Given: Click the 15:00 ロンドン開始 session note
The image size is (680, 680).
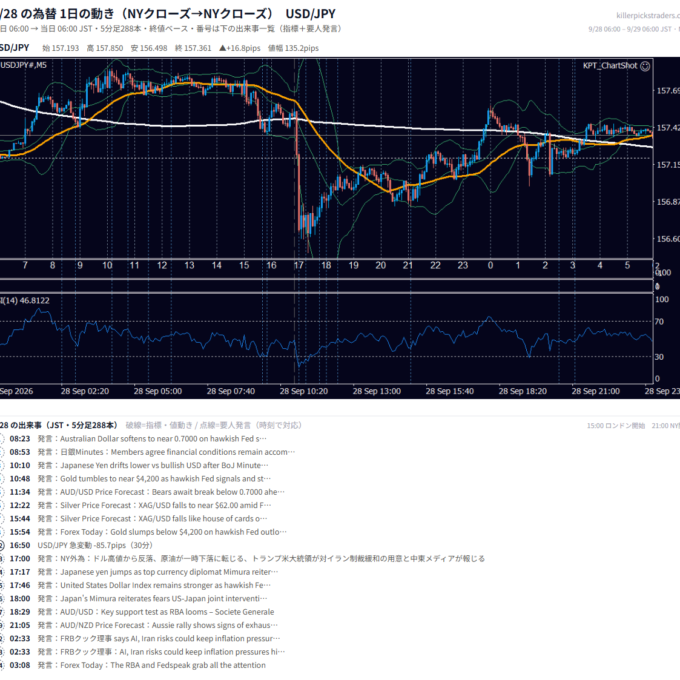Looking at the screenshot, I should [x=616, y=426].
